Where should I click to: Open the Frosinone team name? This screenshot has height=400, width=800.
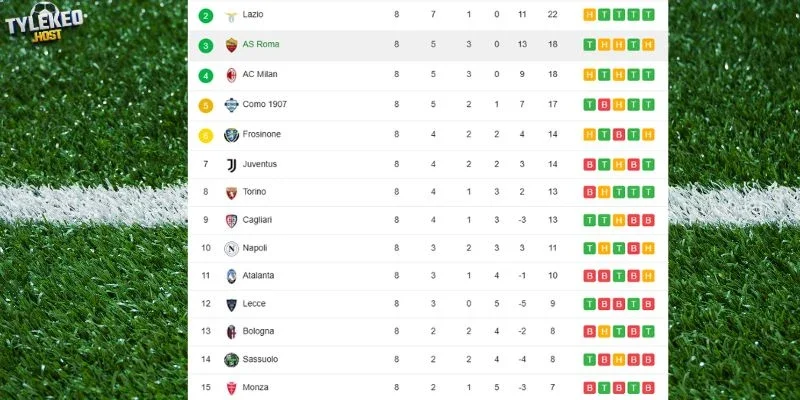pos(261,134)
